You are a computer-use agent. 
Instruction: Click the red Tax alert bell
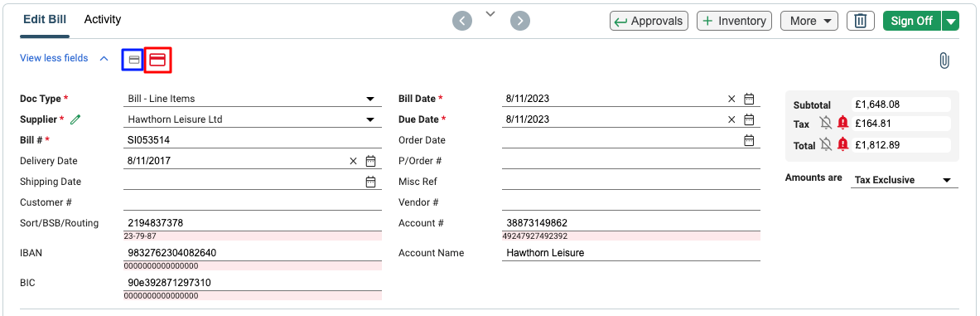tap(842, 124)
